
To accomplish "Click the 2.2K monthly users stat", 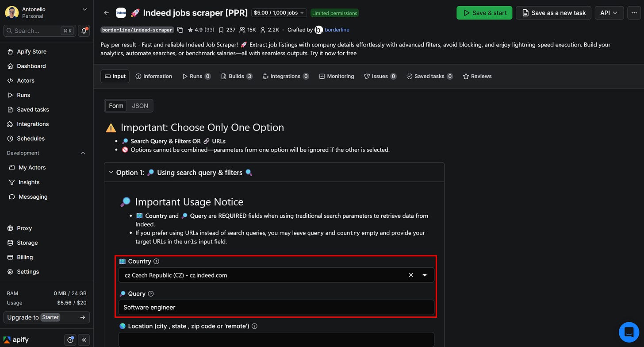I will click(269, 30).
